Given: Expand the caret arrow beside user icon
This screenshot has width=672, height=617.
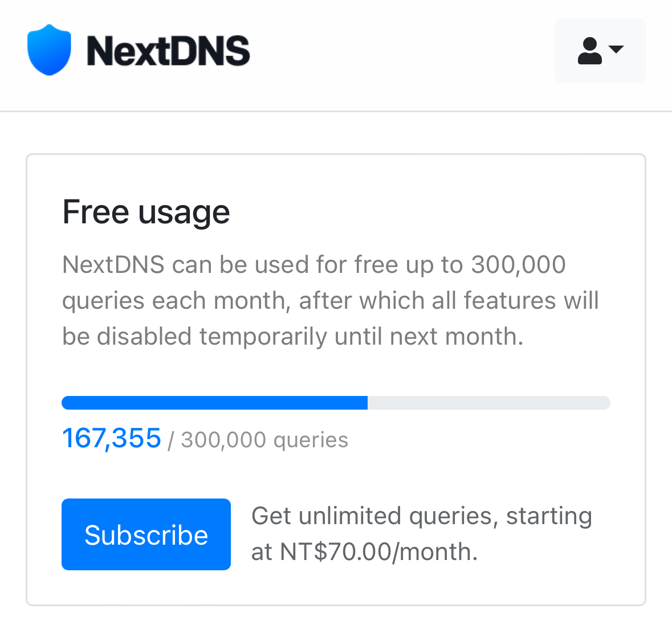Looking at the screenshot, I should [x=616, y=48].
